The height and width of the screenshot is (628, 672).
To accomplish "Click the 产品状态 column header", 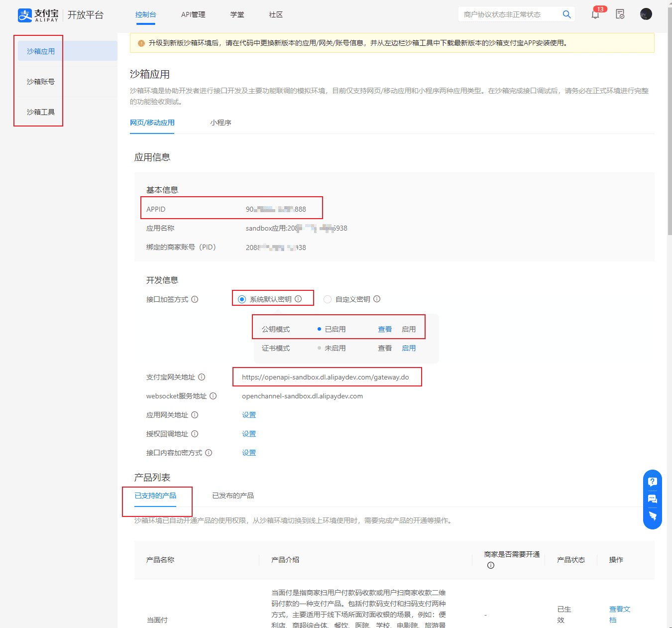I will coord(571,560).
